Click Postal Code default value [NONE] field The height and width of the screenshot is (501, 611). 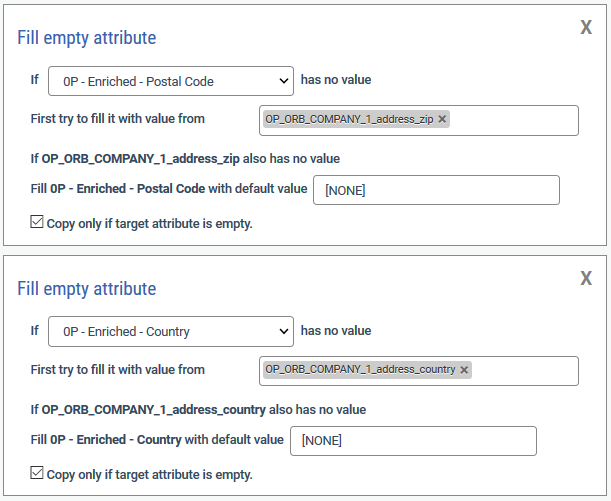pos(436,190)
